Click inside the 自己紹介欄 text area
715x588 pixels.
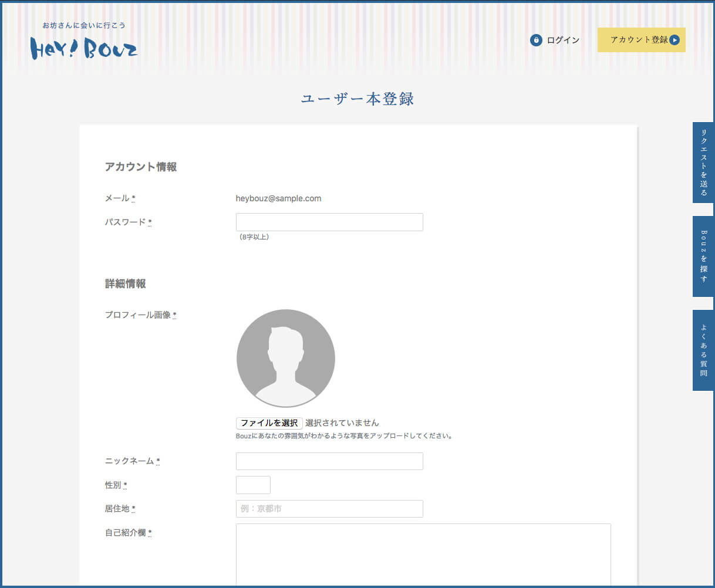[x=423, y=555]
